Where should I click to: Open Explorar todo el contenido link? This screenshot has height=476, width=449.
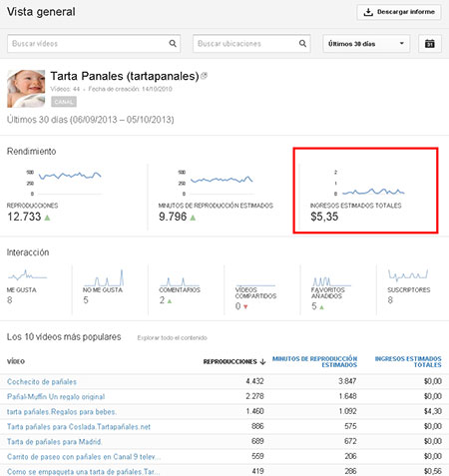[172, 337]
